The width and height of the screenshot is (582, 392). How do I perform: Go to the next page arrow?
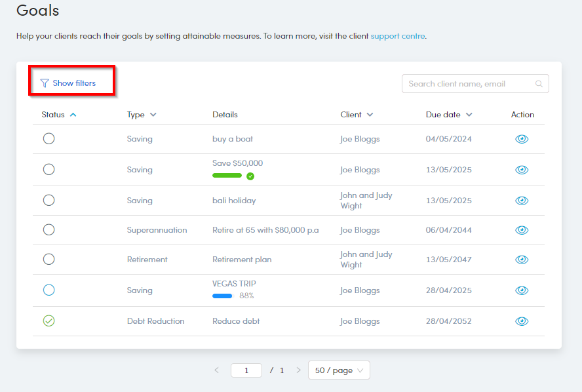[x=298, y=370]
